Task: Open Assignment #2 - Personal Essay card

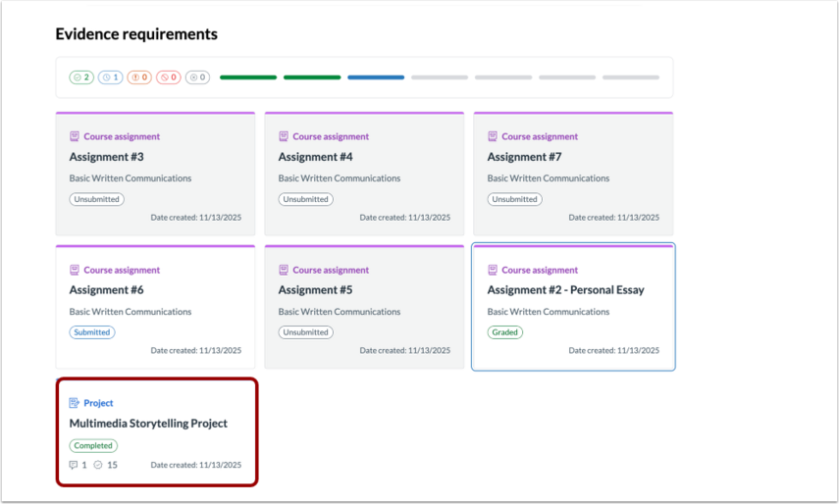Action: pyautogui.click(x=573, y=307)
